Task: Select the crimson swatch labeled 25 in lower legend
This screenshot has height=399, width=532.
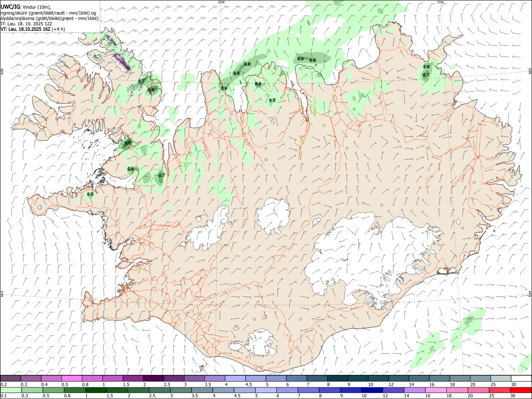Action: pyautogui.click(x=500, y=390)
